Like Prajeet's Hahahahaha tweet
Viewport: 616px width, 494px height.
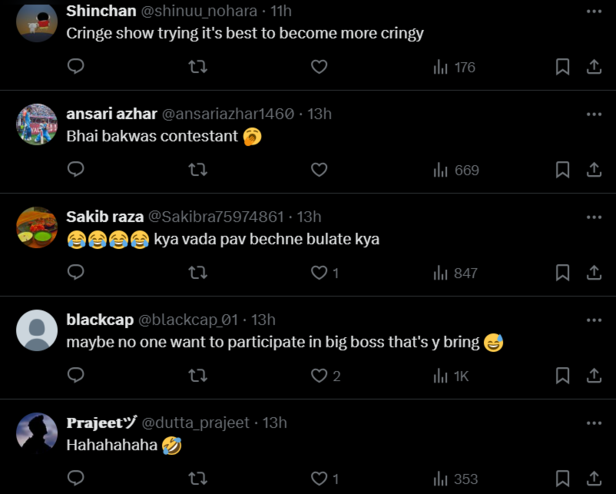pos(320,479)
